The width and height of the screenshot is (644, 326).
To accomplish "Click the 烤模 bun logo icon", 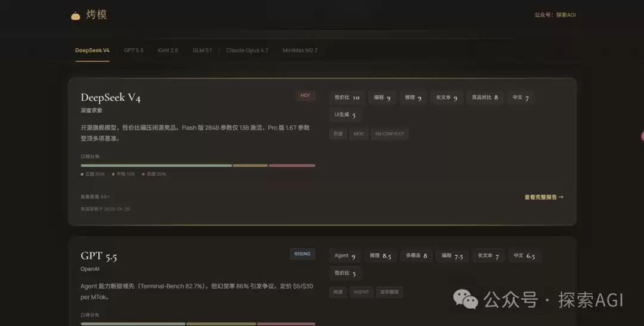I will point(75,16).
